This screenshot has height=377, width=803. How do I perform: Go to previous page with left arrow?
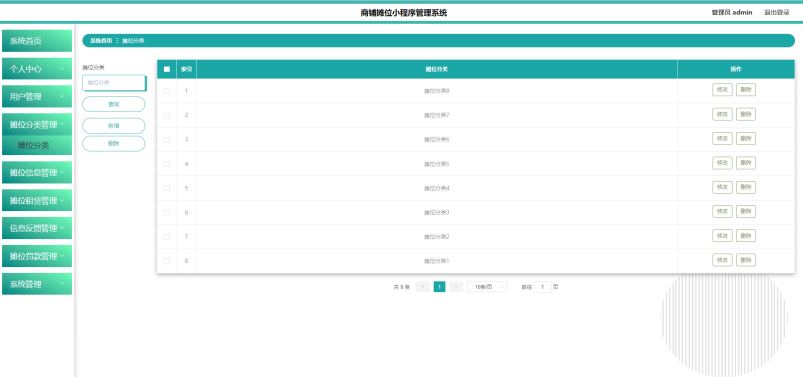coord(422,287)
